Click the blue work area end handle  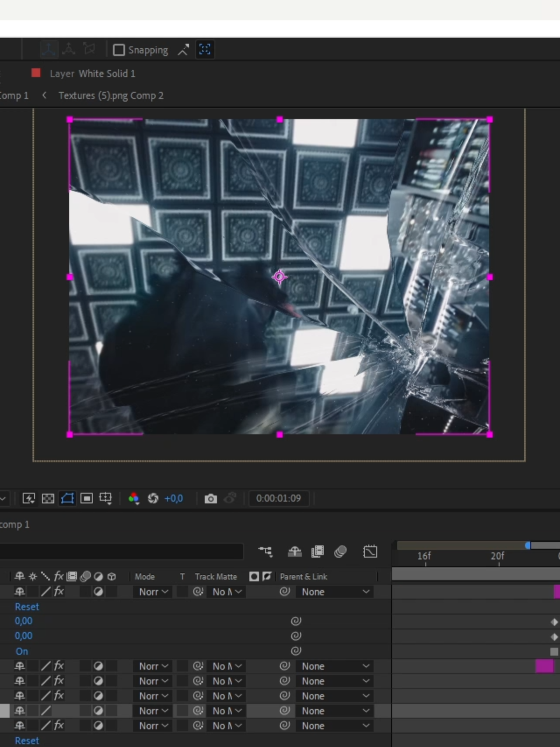tap(528, 545)
